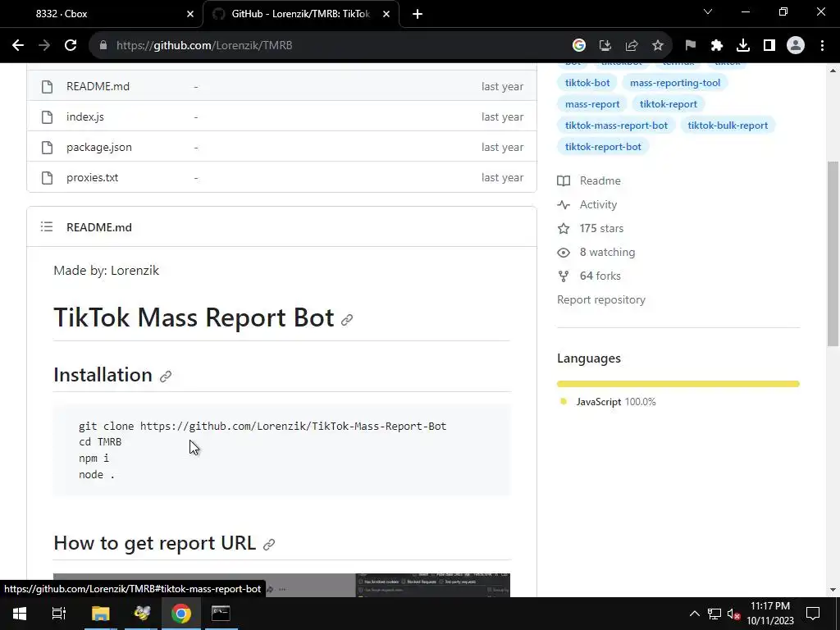
Task: View the 8 watching link
Action: pyautogui.click(x=596, y=253)
